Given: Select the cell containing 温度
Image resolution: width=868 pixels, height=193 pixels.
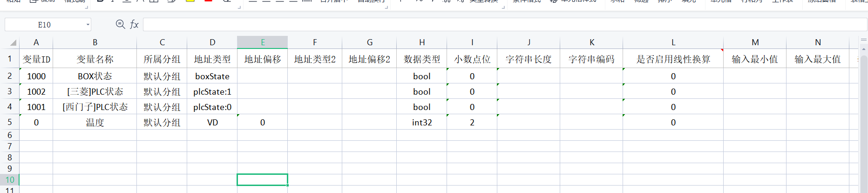Looking at the screenshot, I should pos(95,122).
